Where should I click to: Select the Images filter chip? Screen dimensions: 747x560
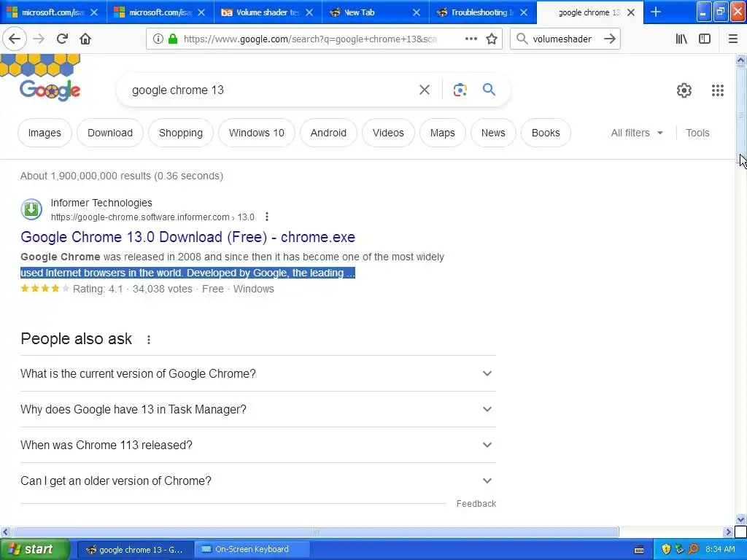tap(44, 133)
